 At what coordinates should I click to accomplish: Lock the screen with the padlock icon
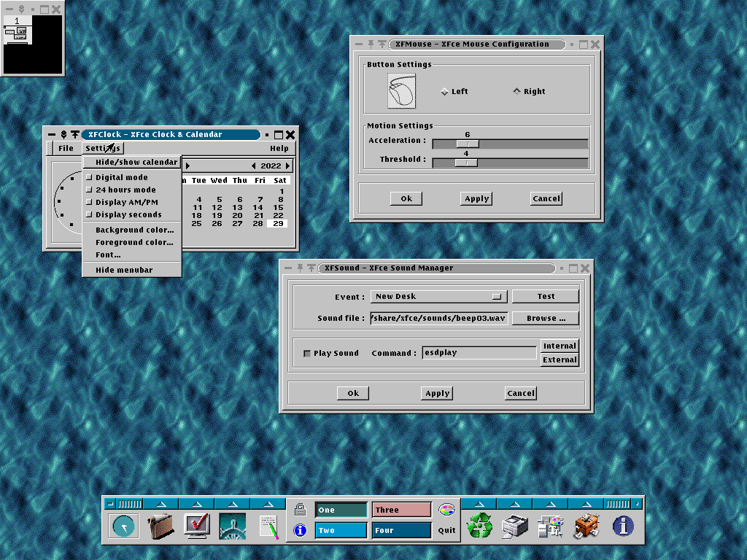tap(300, 510)
